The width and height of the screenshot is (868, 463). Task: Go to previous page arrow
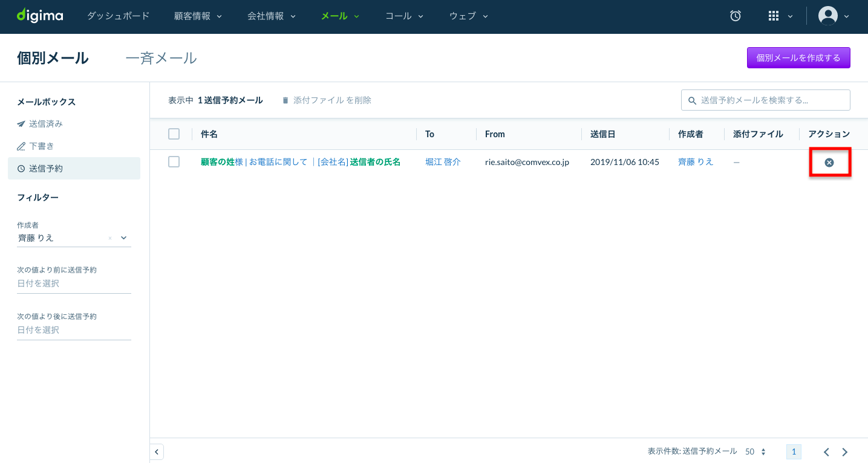point(826,452)
